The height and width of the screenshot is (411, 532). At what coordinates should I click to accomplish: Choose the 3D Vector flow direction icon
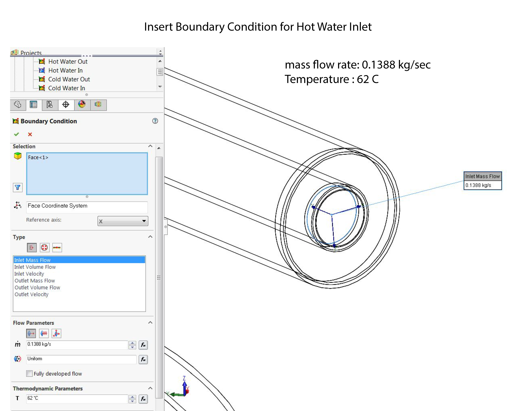coord(56,333)
